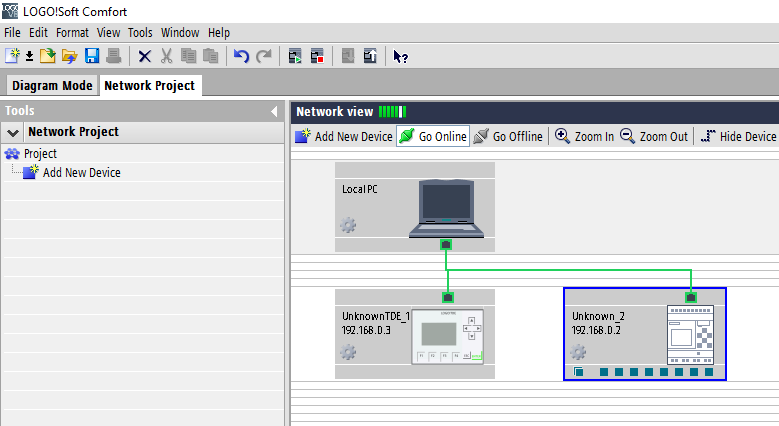The height and width of the screenshot is (426, 779).
Task: Click the Print toolbar icon
Action: 114,56
